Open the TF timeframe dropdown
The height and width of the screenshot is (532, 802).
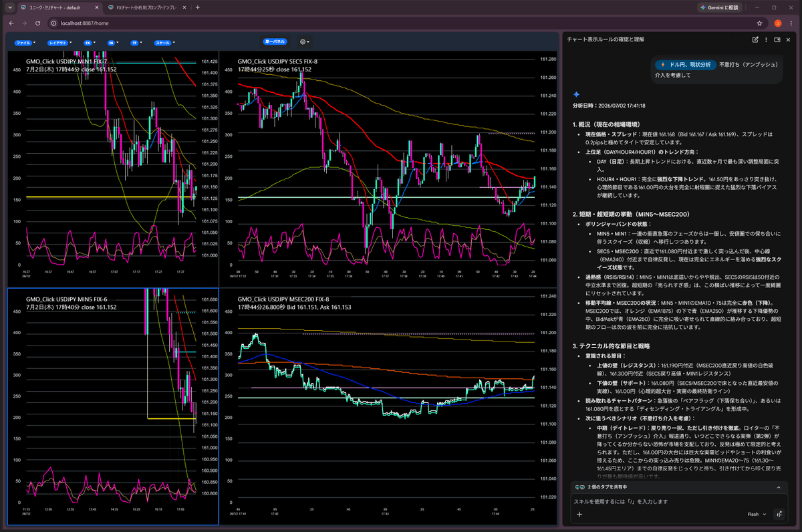(136, 42)
